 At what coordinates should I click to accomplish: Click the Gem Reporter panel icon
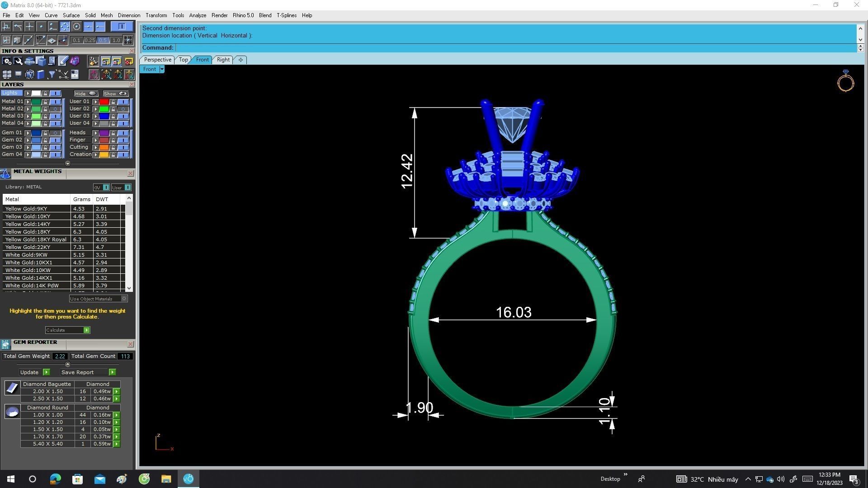pos(5,345)
